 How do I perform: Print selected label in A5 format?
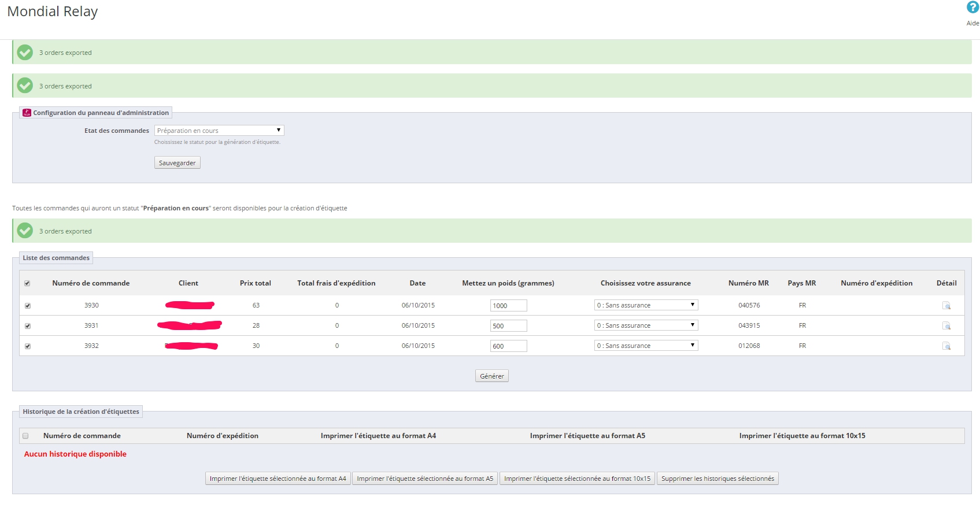point(425,479)
